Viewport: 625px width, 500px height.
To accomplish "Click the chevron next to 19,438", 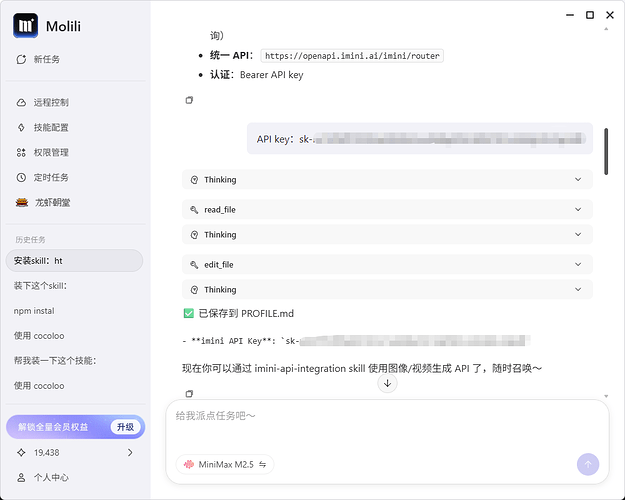I will (130, 453).
